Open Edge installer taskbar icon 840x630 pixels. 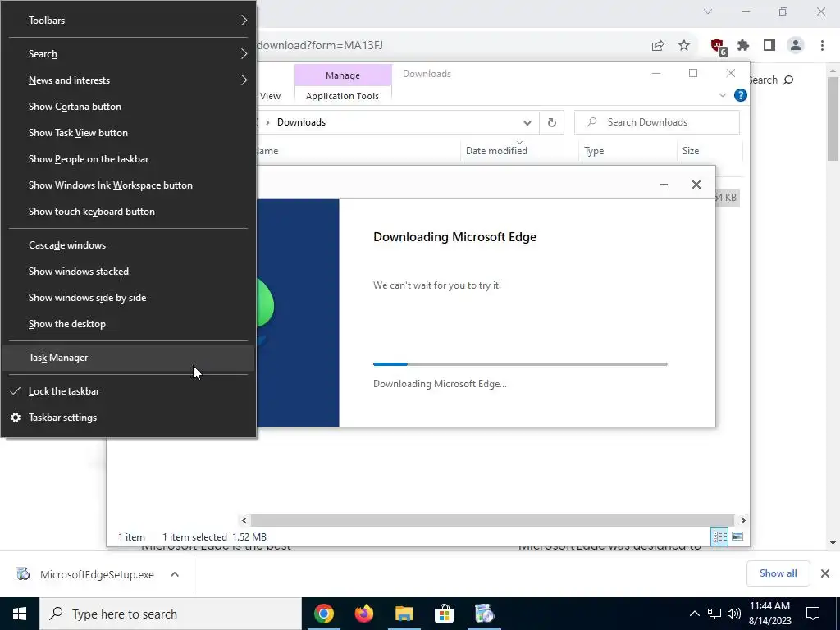484,614
